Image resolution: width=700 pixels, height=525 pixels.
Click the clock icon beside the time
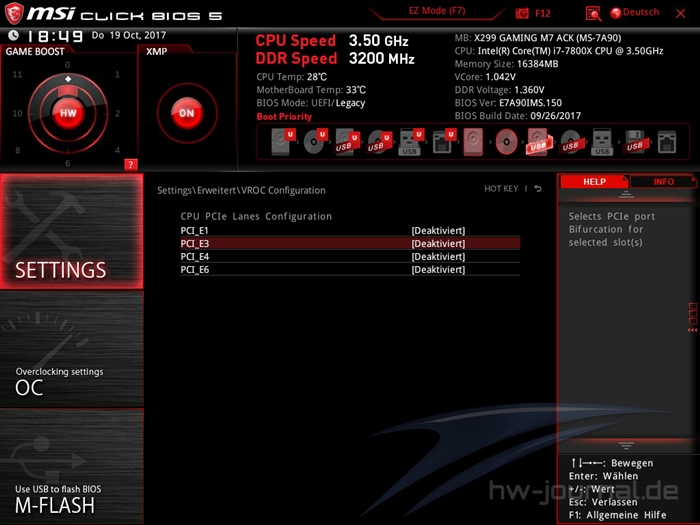pyautogui.click(x=13, y=35)
